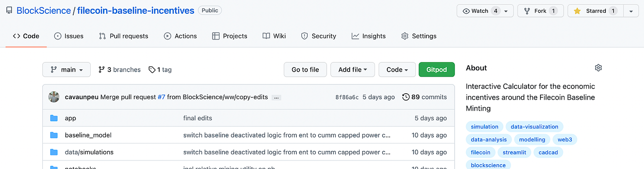Open the filecoin-baseline-incentives repository link

pyautogui.click(x=136, y=11)
